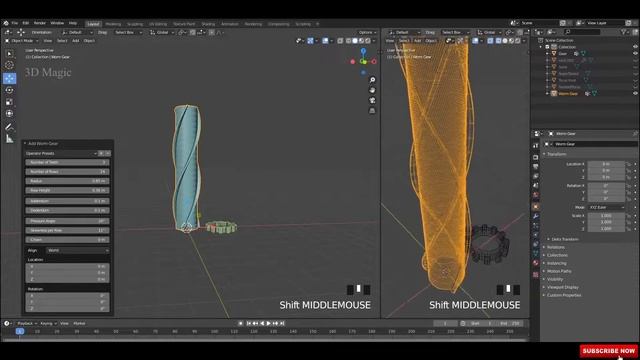Select the Rotate tool
The height and width of the screenshot is (360, 640).
(x=9, y=90)
